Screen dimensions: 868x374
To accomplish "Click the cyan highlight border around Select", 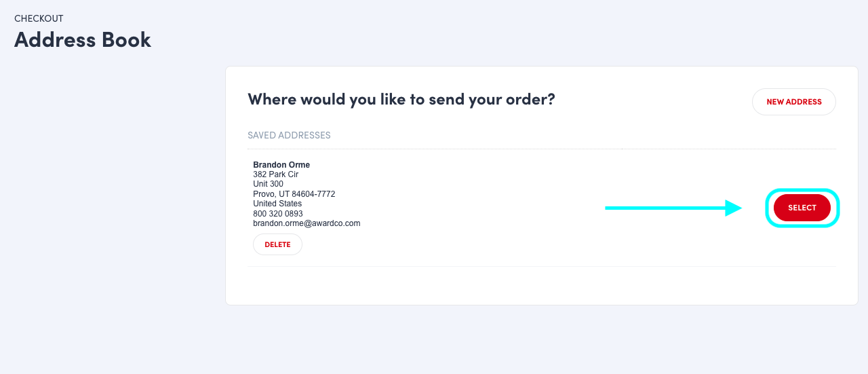I will pos(802,190).
